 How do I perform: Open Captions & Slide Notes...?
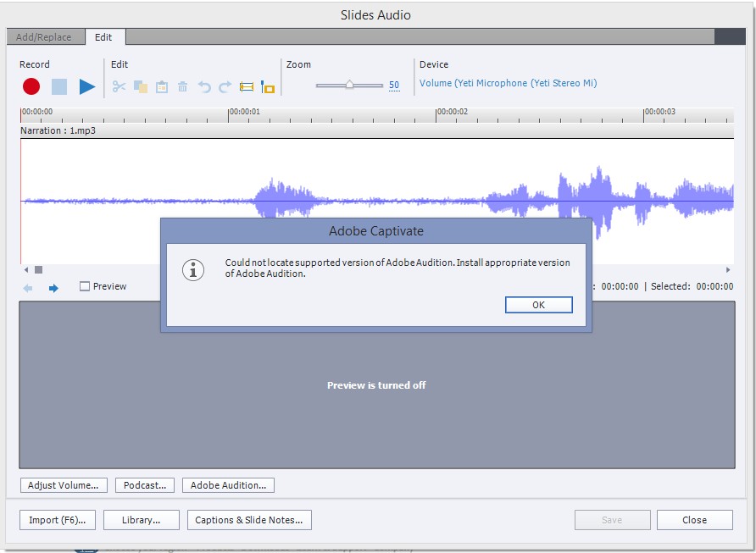point(249,520)
